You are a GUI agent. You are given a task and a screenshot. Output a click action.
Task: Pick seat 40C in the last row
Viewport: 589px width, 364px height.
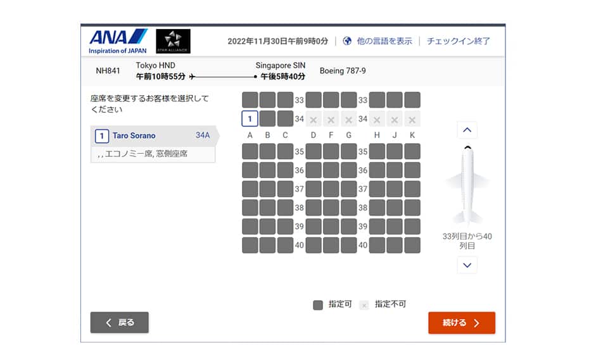[285, 246]
